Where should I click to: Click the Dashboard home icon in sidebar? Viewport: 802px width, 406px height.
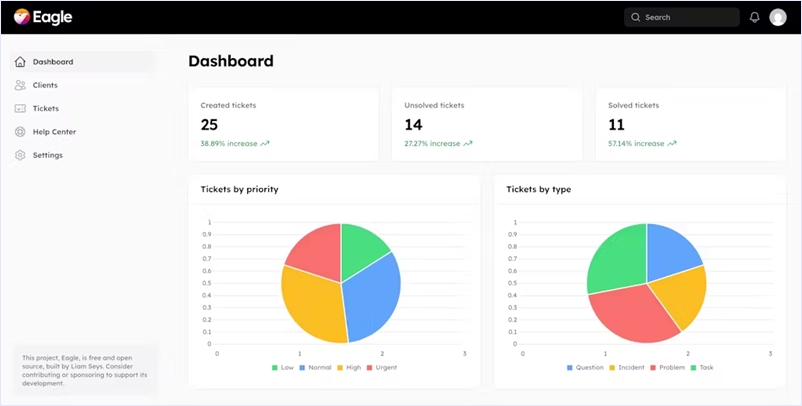pos(20,62)
